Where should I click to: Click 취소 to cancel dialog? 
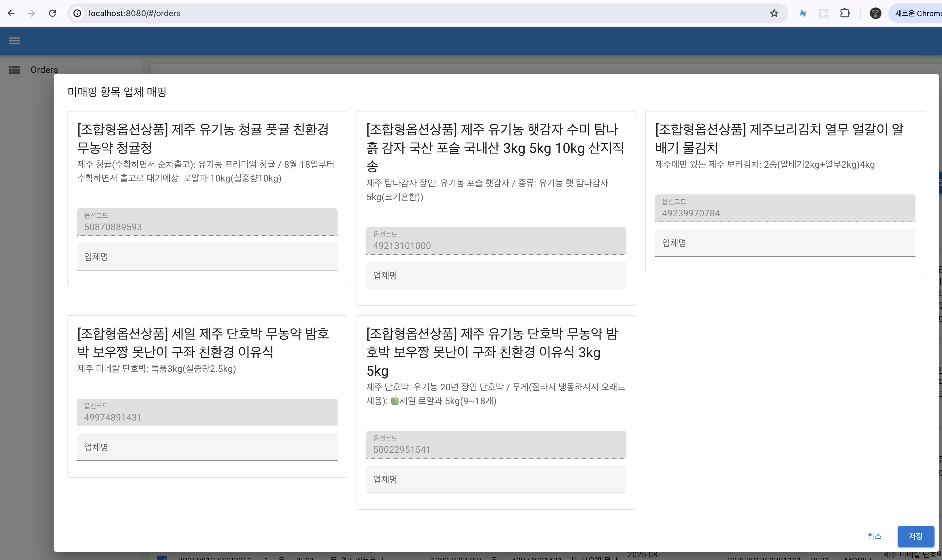[874, 536]
